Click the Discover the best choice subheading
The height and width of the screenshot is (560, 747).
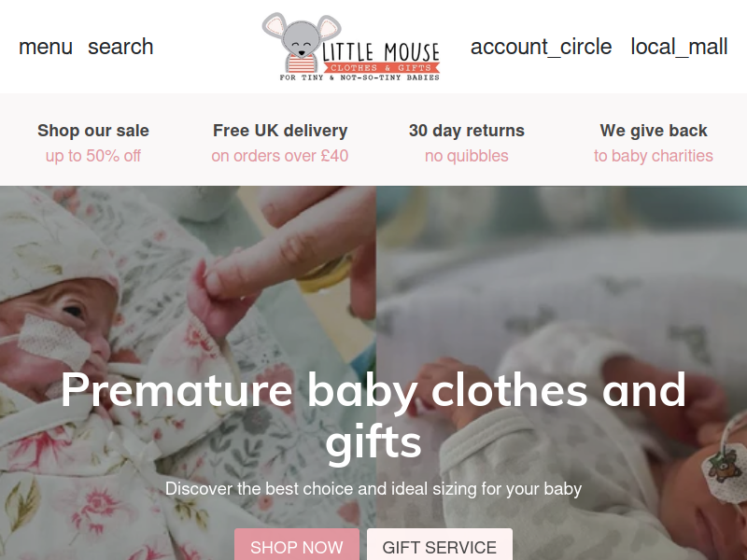(x=373, y=489)
